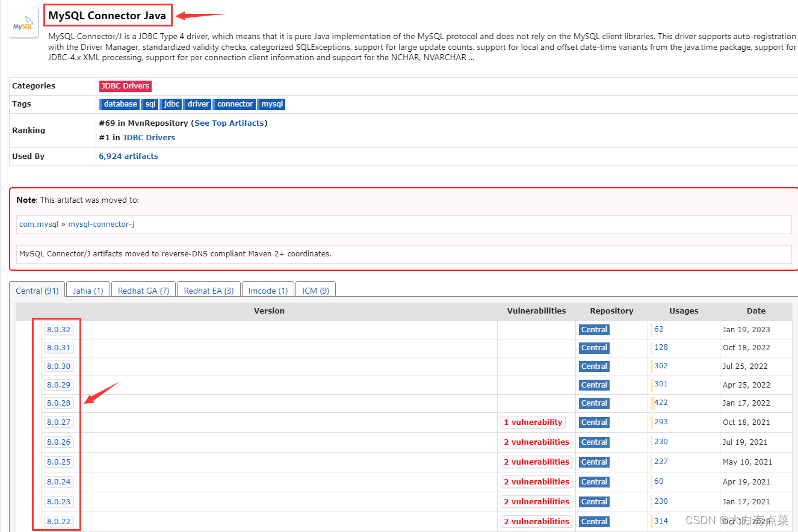Open version 8.0.28
This screenshot has width=798, height=532.
58,403
